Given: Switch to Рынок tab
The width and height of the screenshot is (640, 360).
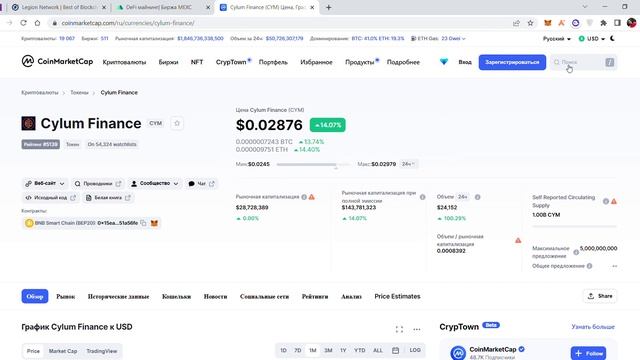Looking at the screenshot, I should 65,296.
